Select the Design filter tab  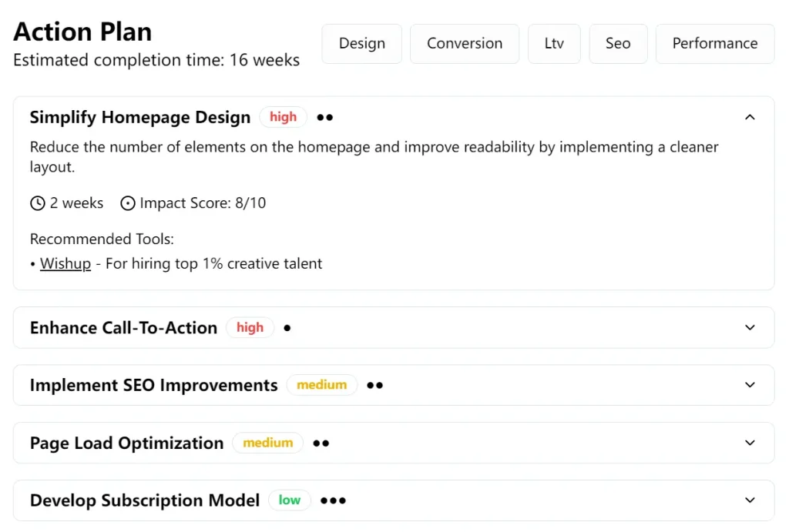pyautogui.click(x=361, y=44)
